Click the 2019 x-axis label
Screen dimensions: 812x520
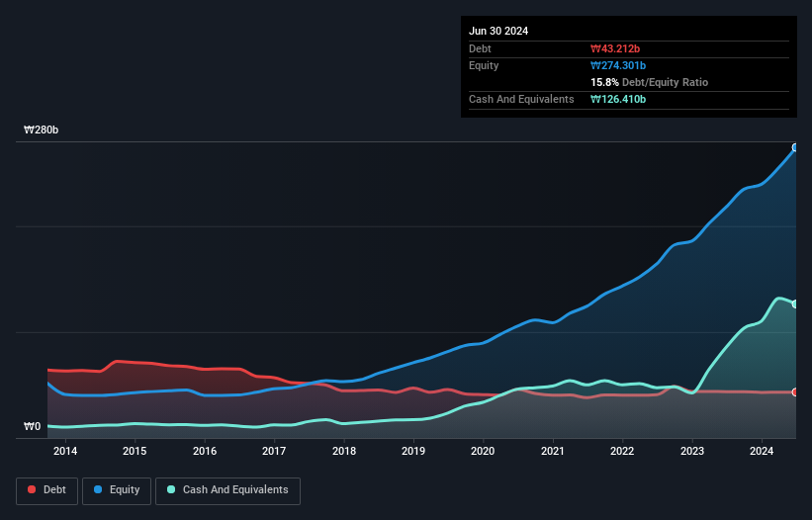pyautogui.click(x=413, y=451)
